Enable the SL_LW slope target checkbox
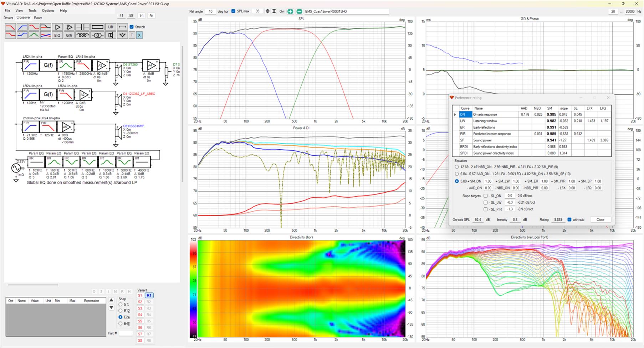This screenshot has height=348, width=644. click(x=485, y=203)
